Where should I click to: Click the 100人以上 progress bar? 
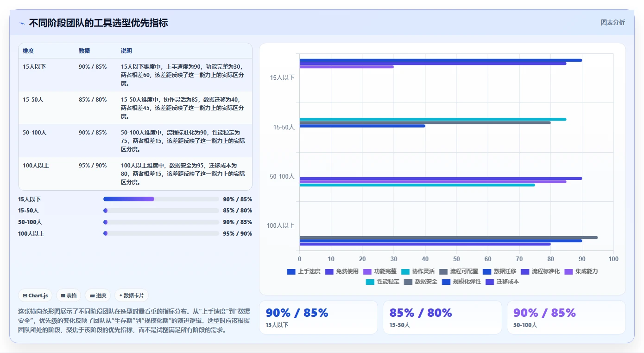161,233
